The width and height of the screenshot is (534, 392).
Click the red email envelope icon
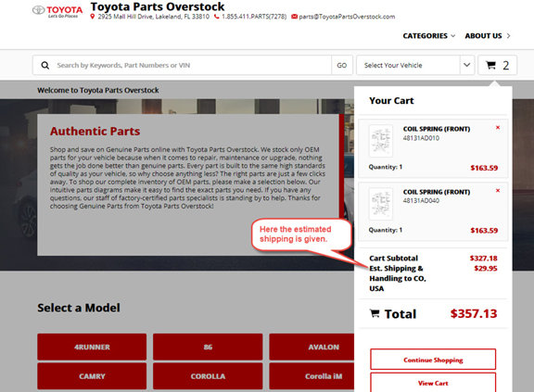pos(294,17)
